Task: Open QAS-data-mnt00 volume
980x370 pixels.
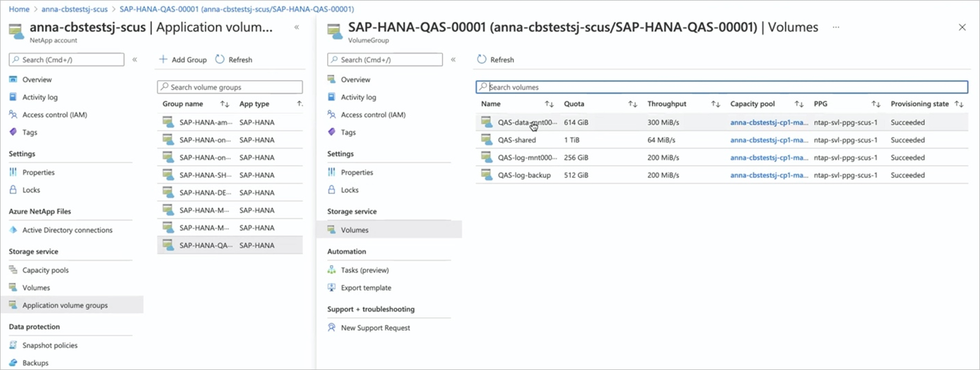Action: coord(527,122)
